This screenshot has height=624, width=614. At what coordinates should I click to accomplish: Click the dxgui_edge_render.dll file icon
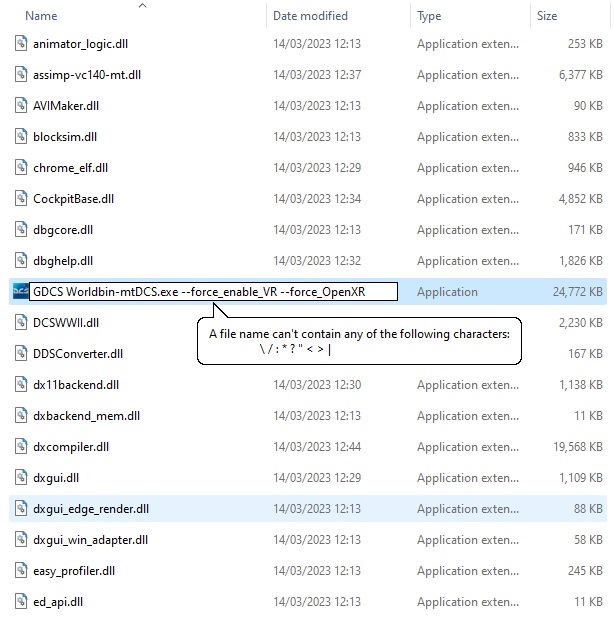[21, 509]
